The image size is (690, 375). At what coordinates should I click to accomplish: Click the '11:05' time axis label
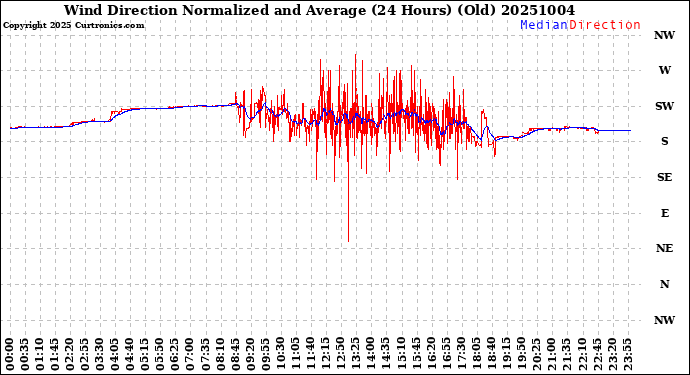pos(295,355)
